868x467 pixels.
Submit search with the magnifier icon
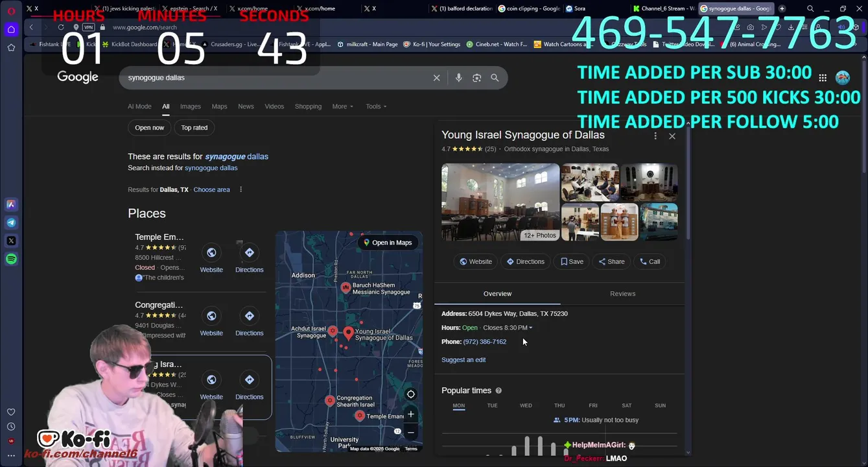click(x=495, y=78)
